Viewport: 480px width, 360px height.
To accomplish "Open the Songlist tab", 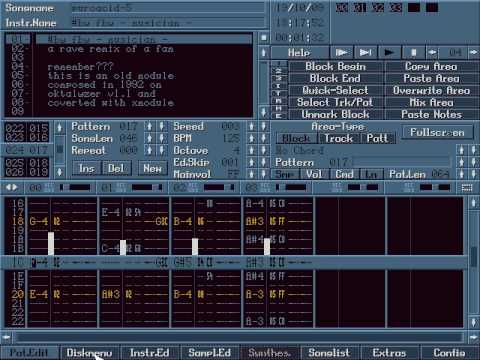I will 329,353.
